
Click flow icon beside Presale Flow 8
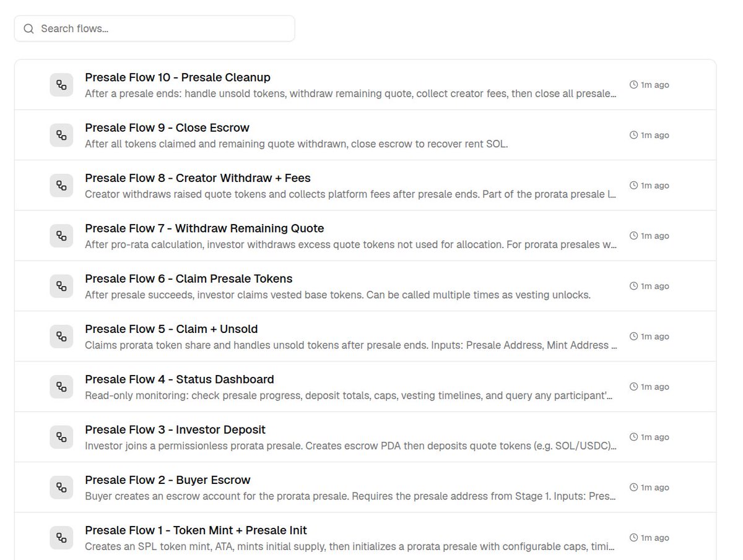tap(61, 185)
